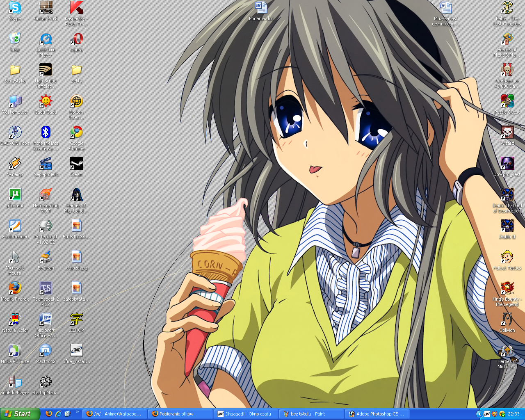Viewport: 525px width, 420px height.
Task: Open the DAEMON Tools shortcut
Action: pos(15,132)
